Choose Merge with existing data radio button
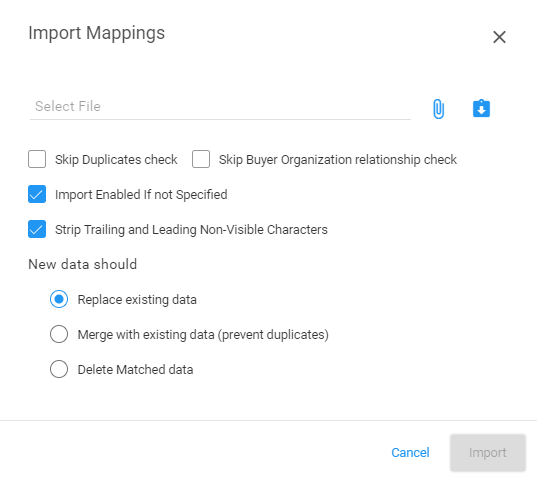 (x=59, y=334)
